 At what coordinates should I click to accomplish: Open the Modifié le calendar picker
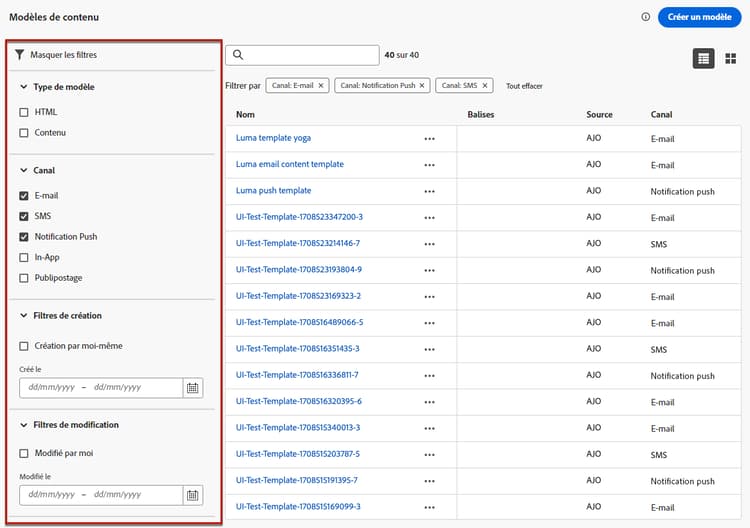pos(193,495)
